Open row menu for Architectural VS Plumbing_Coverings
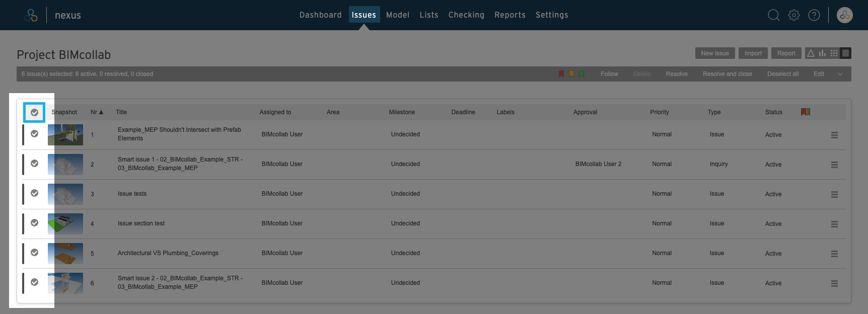The height and width of the screenshot is (314, 868). [x=834, y=254]
